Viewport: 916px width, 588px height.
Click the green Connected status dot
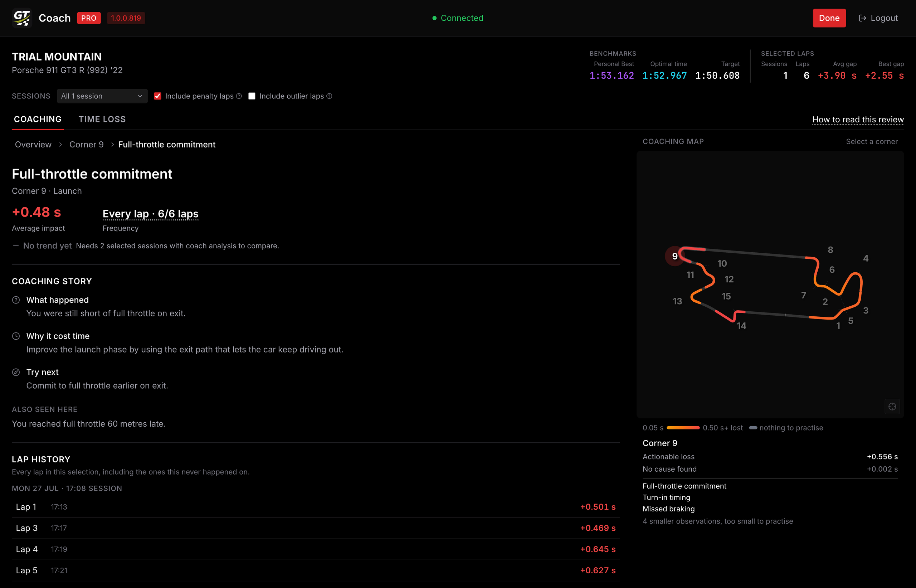(434, 18)
